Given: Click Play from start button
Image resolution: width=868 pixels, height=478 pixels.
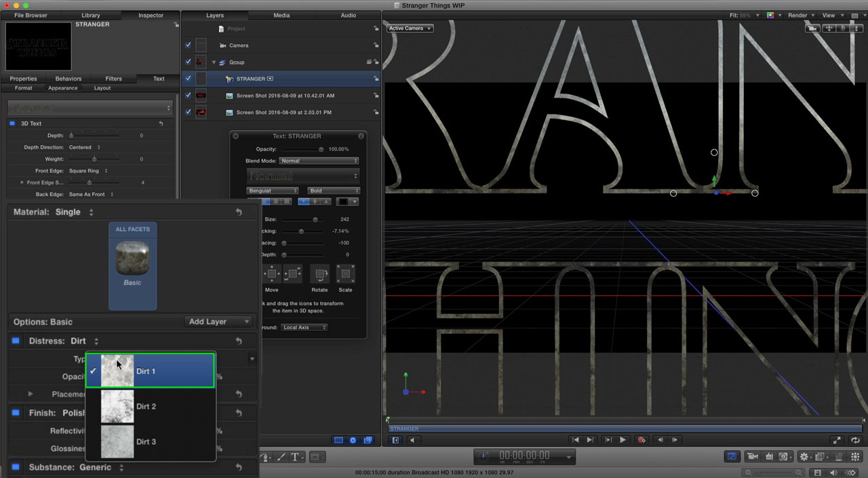Looking at the screenshot, I should click(608, 440).
